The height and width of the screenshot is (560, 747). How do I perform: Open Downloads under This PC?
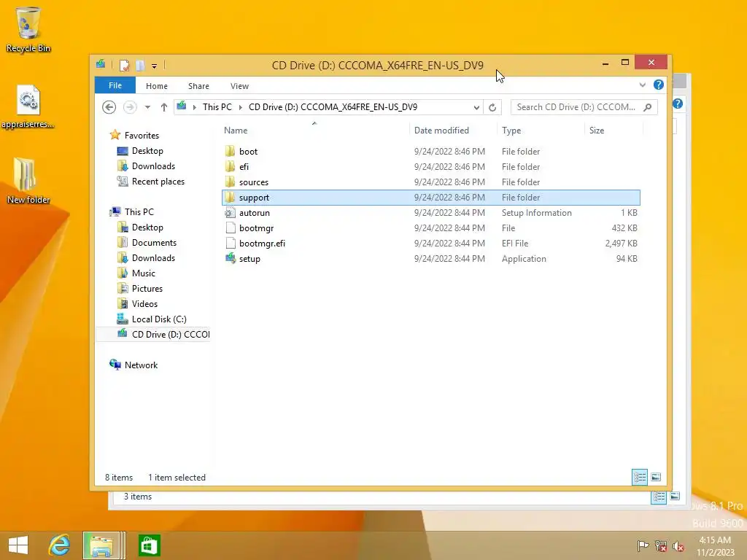153,258
